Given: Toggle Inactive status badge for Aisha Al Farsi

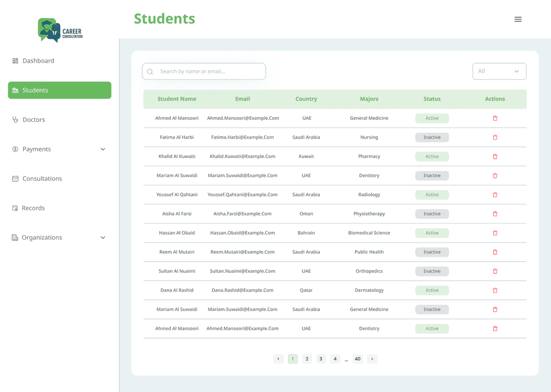Looking at the screenshot, I should click(432, 214).
